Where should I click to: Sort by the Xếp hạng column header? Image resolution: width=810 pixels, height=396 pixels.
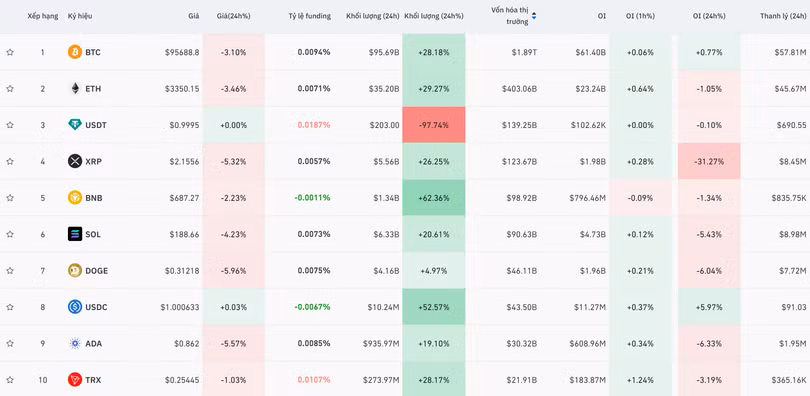(x=43, y=17)
